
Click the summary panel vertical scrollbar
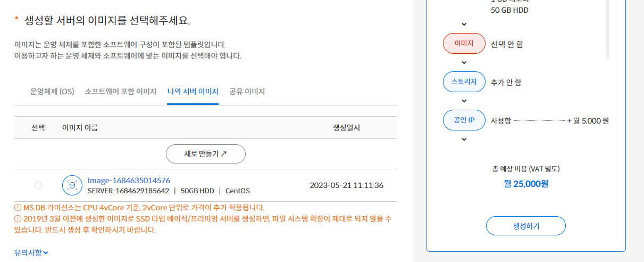pyautogui.click(x=608, y=29)
